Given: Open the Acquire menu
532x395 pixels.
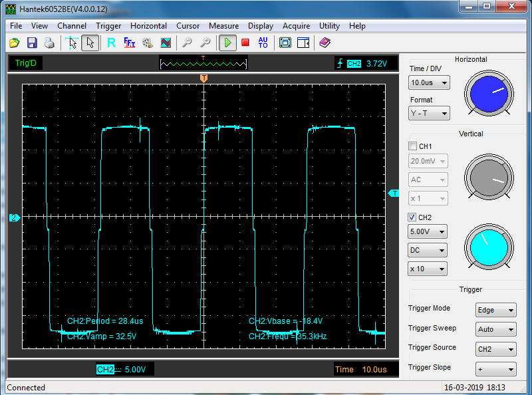Looking at the screenshot, I should [296, 26].
